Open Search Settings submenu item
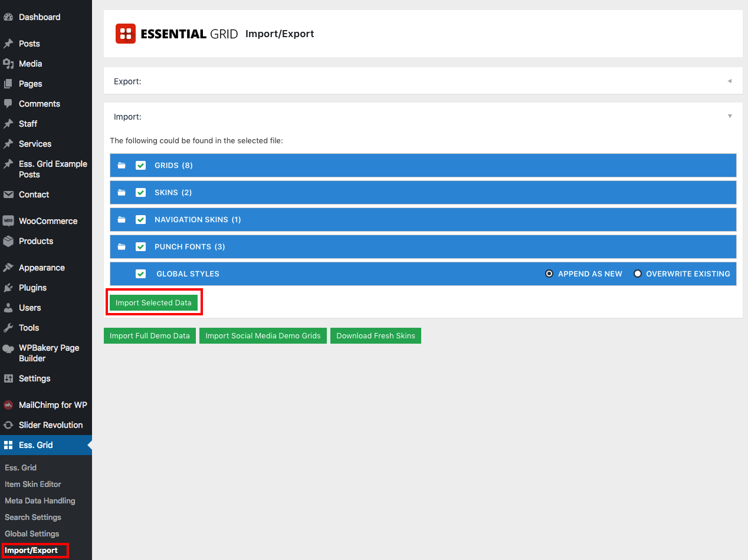Viewport: 748px width, 560px height. 33,517
